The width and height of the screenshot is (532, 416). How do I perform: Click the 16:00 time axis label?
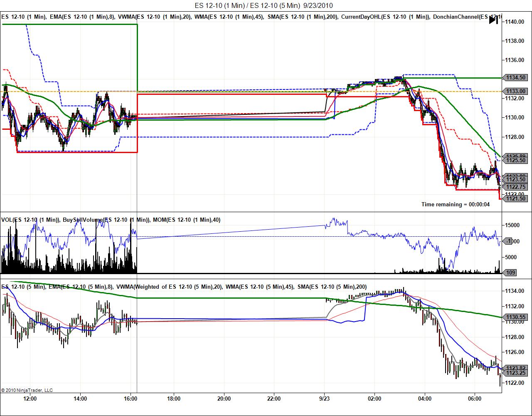point(131,399)
